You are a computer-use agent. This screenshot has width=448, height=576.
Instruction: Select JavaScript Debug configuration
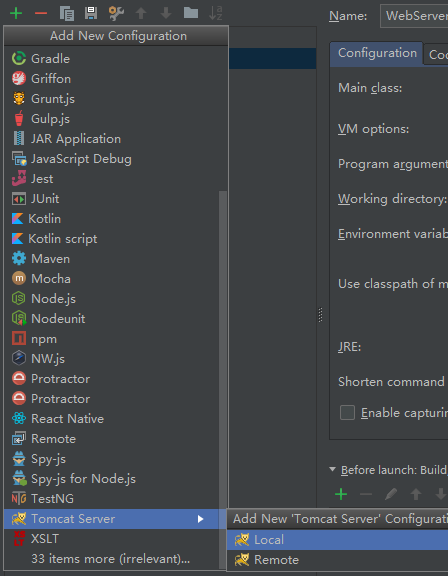[x=116, y=159]
